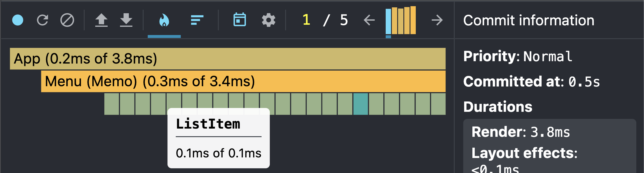Switch to the Flamegraph chart tab

coord(164,20)
